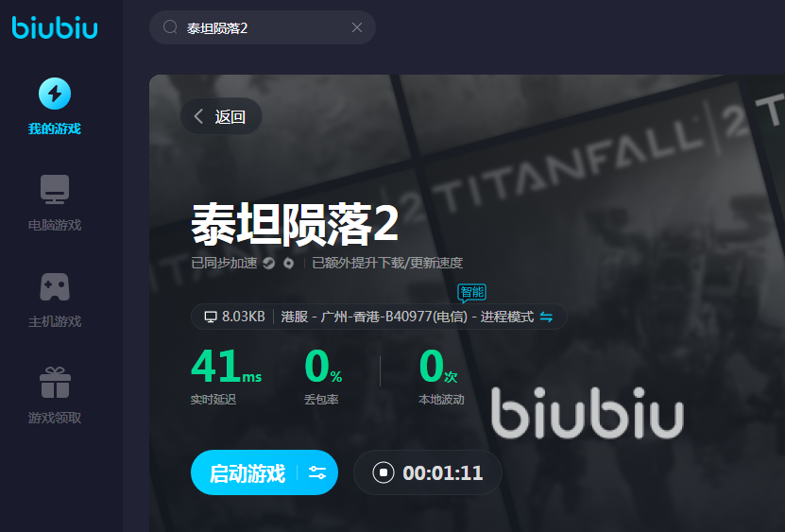Click the 智能 mode badge

coord(472,292)
